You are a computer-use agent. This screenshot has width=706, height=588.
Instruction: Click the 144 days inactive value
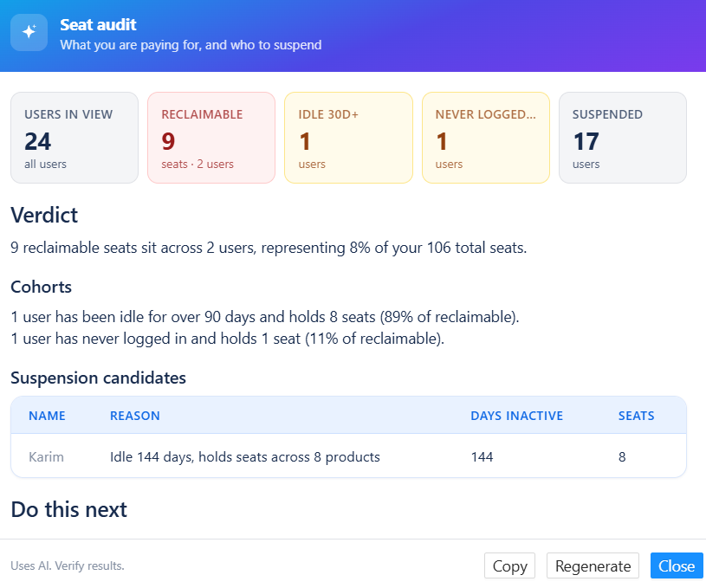click(x=483, y=456)
